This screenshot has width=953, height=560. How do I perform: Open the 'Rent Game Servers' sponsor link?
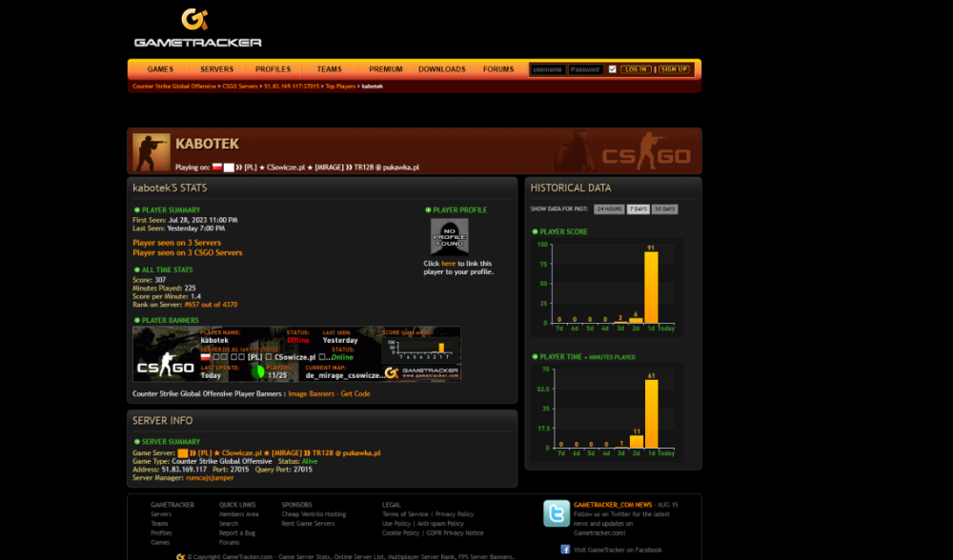308,524
